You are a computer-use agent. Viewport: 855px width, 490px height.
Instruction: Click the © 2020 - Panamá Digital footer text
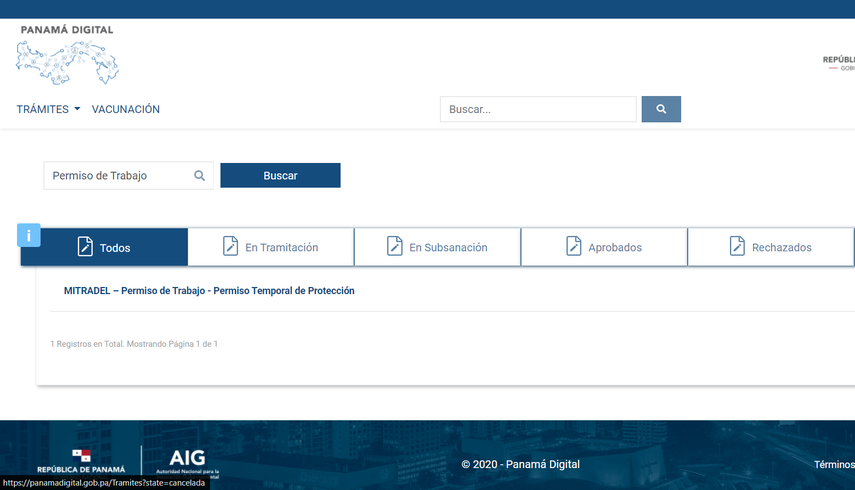tap(520, 464)
